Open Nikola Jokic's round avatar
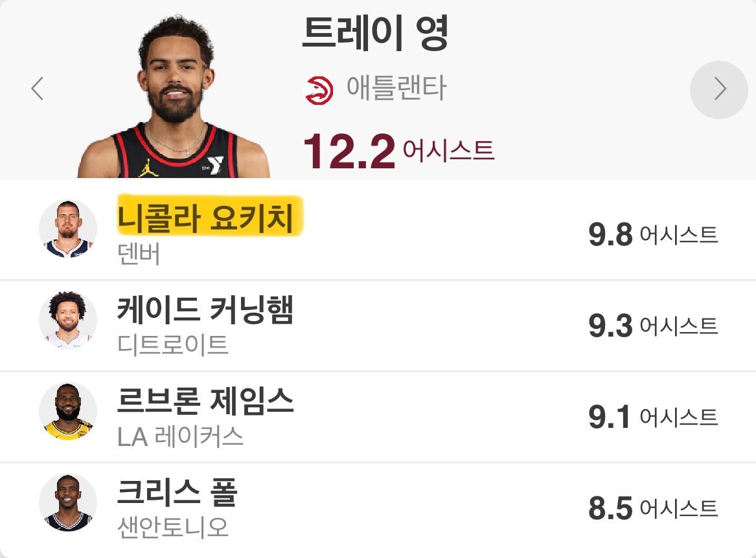The height and width of the screenshot is (558, 756). (68, 229)
